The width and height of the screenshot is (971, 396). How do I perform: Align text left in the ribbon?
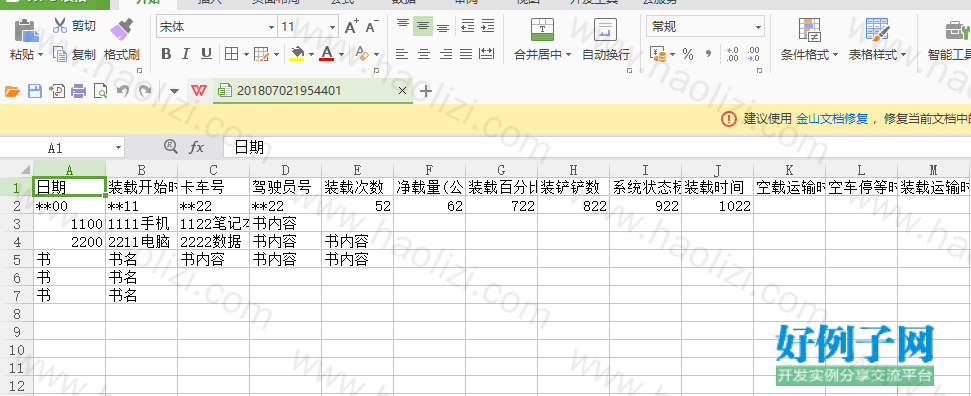point(403,54)
